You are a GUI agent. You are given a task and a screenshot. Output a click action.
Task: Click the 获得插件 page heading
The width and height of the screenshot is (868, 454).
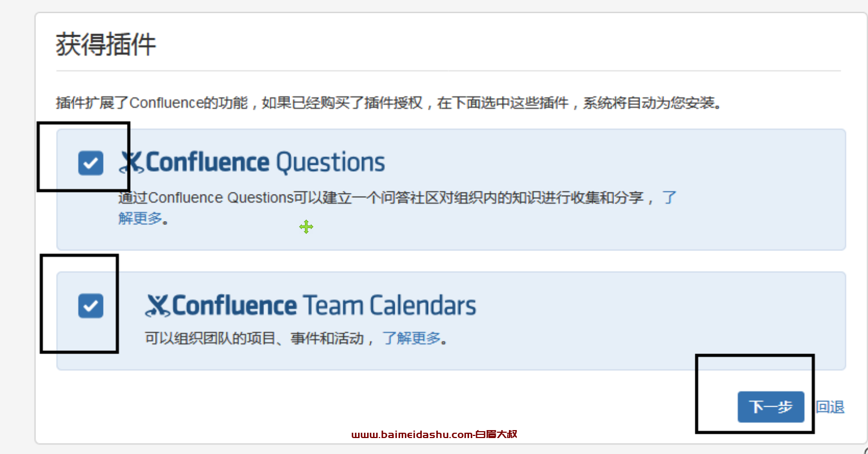(106, 44)
